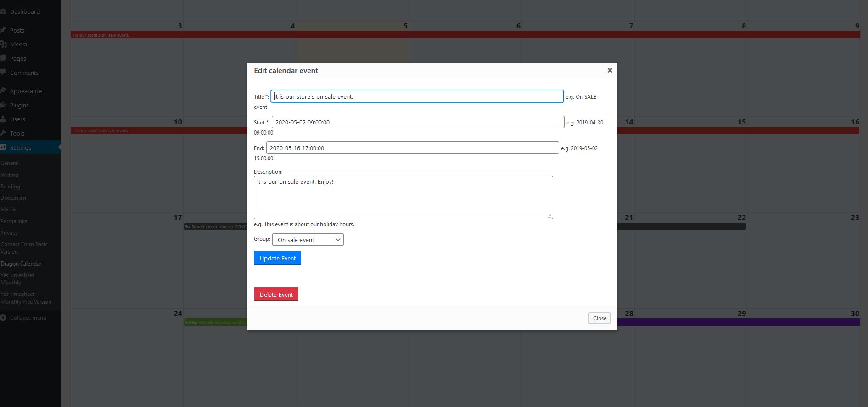Open the Group dropdown showing On sale event
Image resolution: width=868 pixels, height=407 pixels.
[308, 240]
